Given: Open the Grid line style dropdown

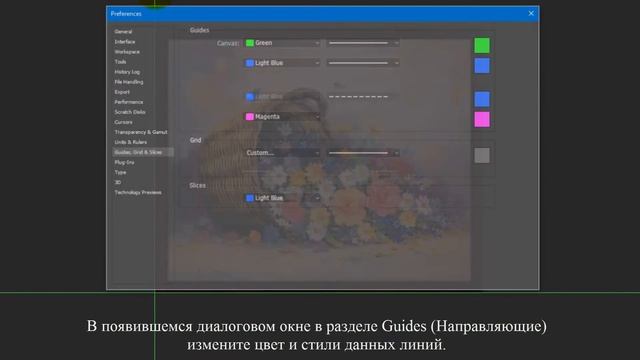Looking at the screenshot, I should (x=363, y=153).
